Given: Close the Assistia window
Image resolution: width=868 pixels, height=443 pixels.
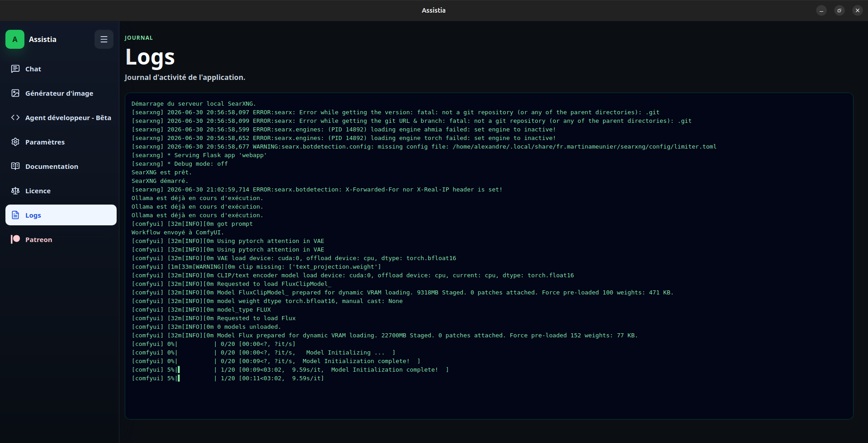Looking at the screenshot, I should coord(858,10).
